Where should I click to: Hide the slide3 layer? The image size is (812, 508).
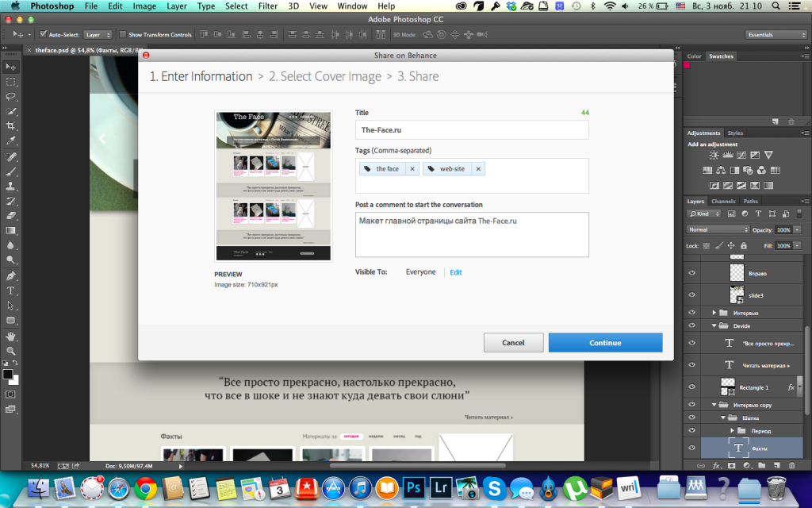tap(691, 295)
